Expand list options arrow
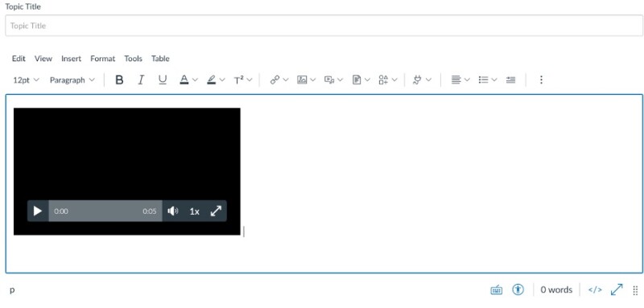The image size is (644, 308). click(494, 80)
